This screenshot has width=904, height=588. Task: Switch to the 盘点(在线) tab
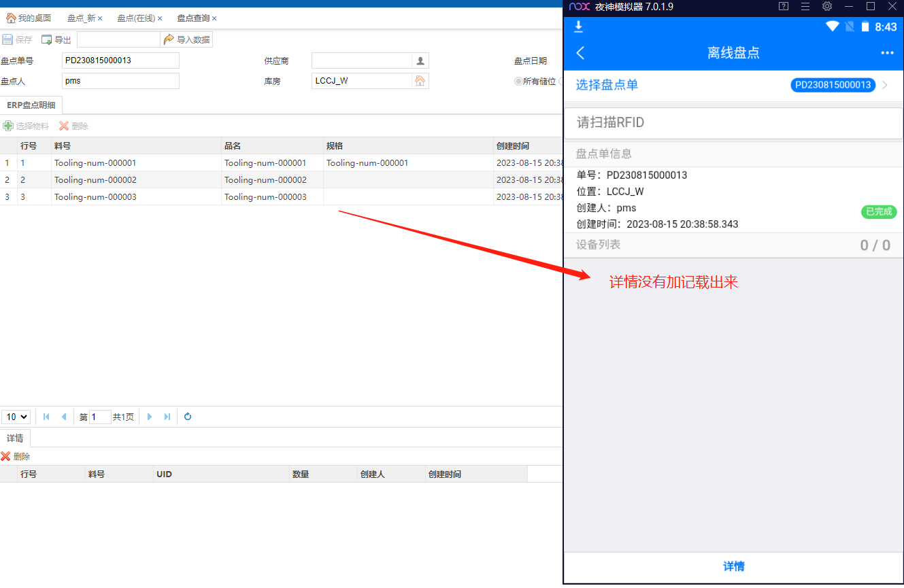click(136, 18)
